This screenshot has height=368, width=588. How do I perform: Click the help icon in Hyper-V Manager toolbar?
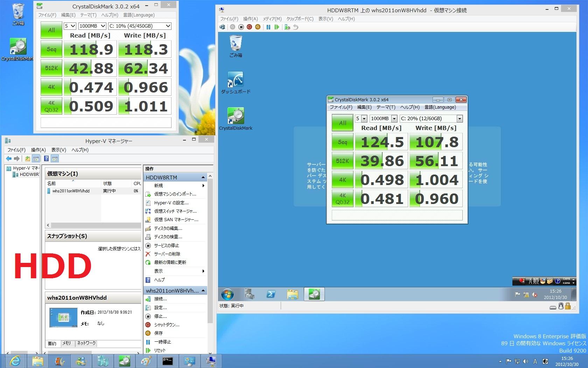[x=46, y=159]
